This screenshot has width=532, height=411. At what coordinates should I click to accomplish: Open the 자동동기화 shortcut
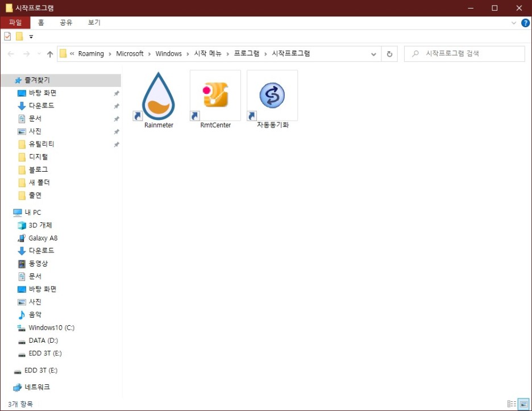(x=272, y=100)
